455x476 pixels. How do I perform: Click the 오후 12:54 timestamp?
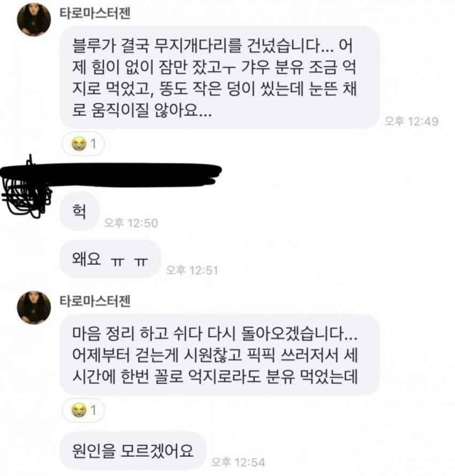[x=238, y=462]
